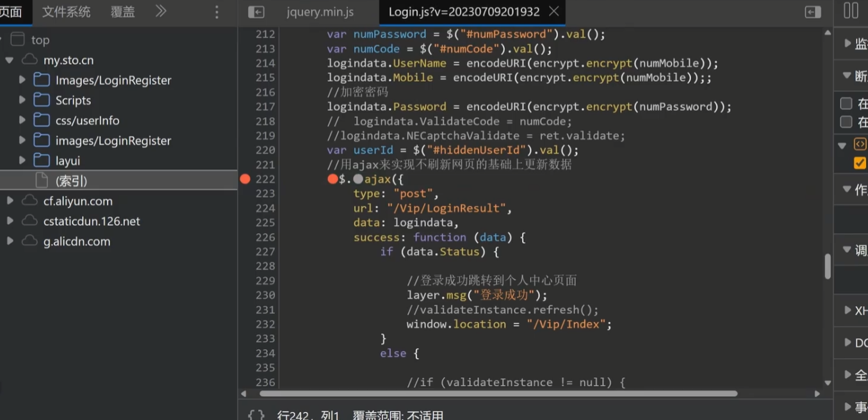Switch to the 覆盖 tab
Screen dimensions: 868x420
pos(122,12)
